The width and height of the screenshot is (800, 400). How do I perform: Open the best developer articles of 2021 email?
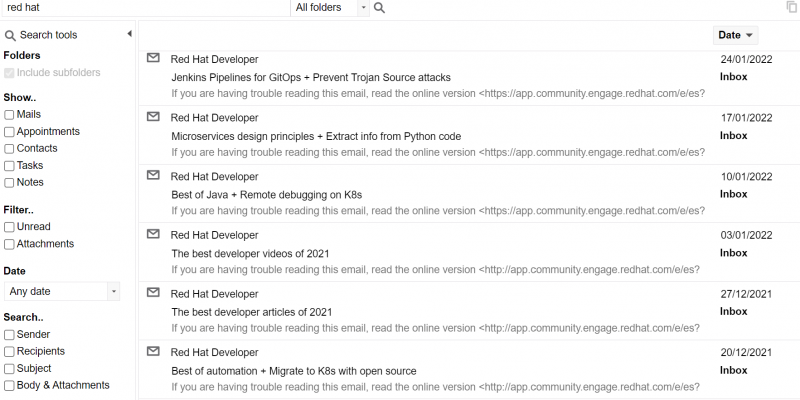252,312
